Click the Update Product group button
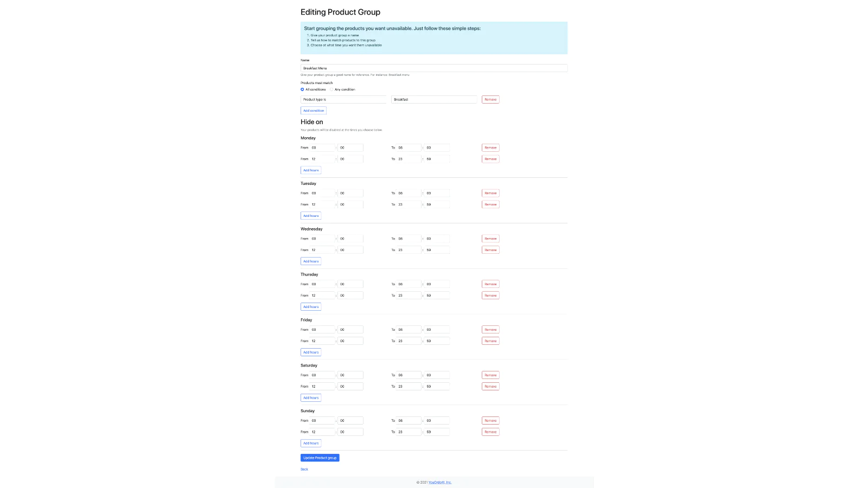Viewport: 868px width, 488px height. coord(320,458)
